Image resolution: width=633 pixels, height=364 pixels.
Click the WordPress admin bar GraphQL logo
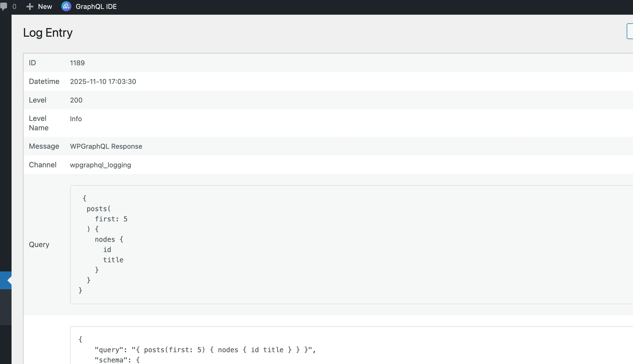66,6
